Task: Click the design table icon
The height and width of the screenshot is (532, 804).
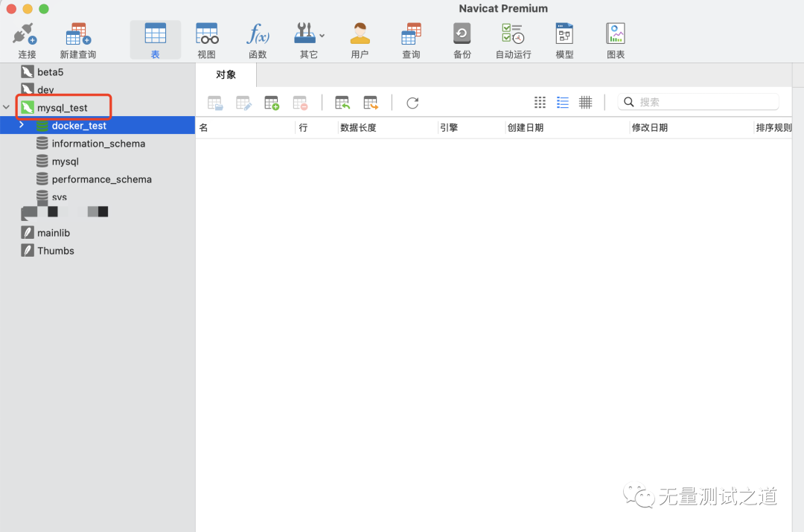Action: pos(243,103)
